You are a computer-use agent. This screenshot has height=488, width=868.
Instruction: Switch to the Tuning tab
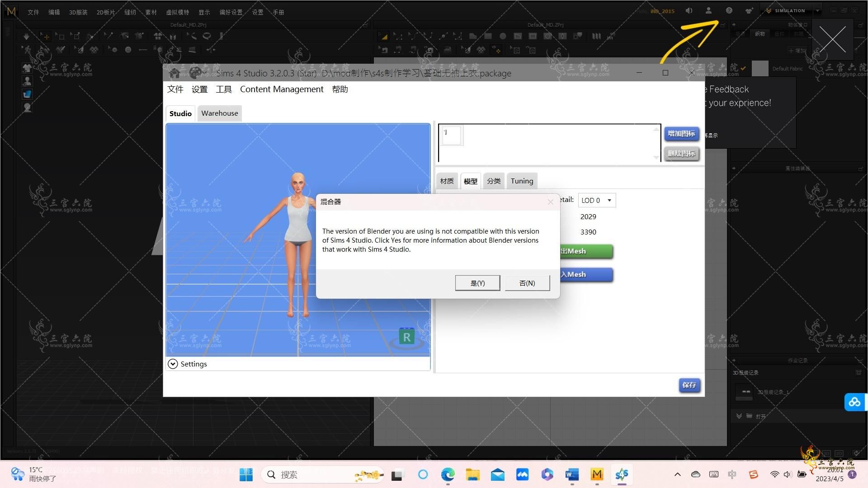pyautogui.click(x=522, y=181)
